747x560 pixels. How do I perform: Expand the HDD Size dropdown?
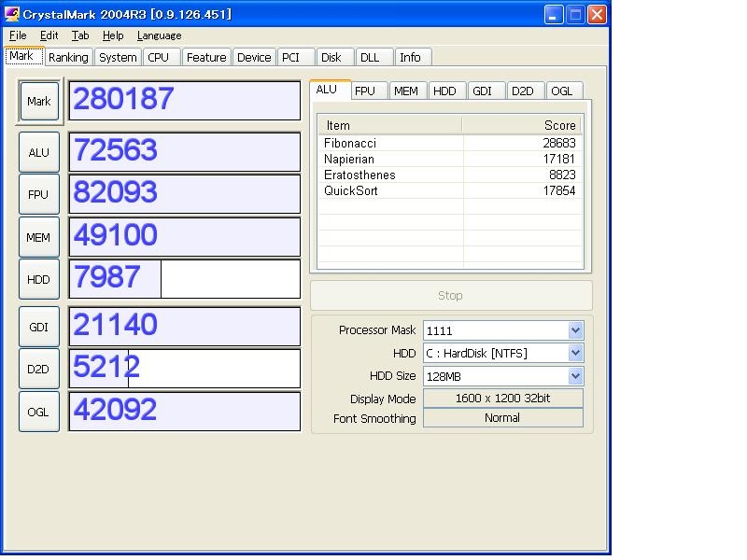[x=575, y=376]
